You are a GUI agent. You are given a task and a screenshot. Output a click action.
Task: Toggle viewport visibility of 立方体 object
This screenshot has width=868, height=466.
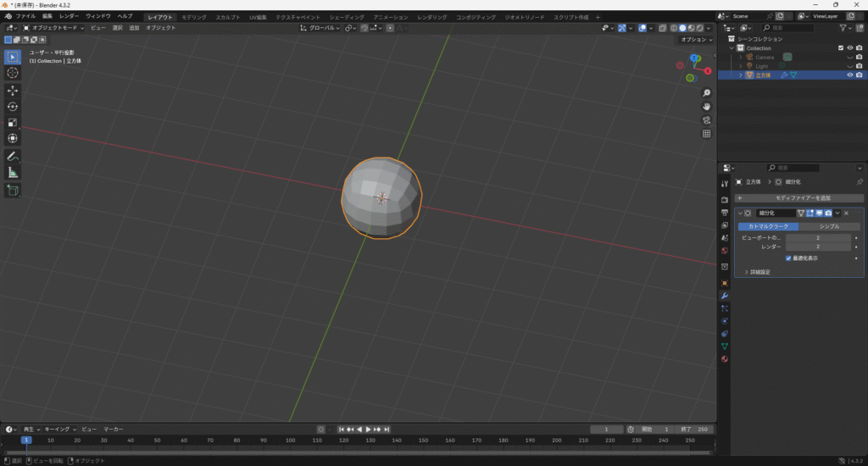click(849, 75)
